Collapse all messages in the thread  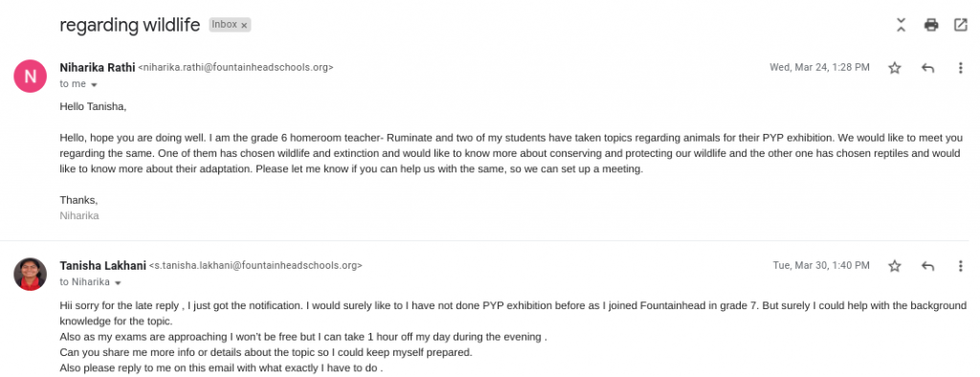(901, 25)
